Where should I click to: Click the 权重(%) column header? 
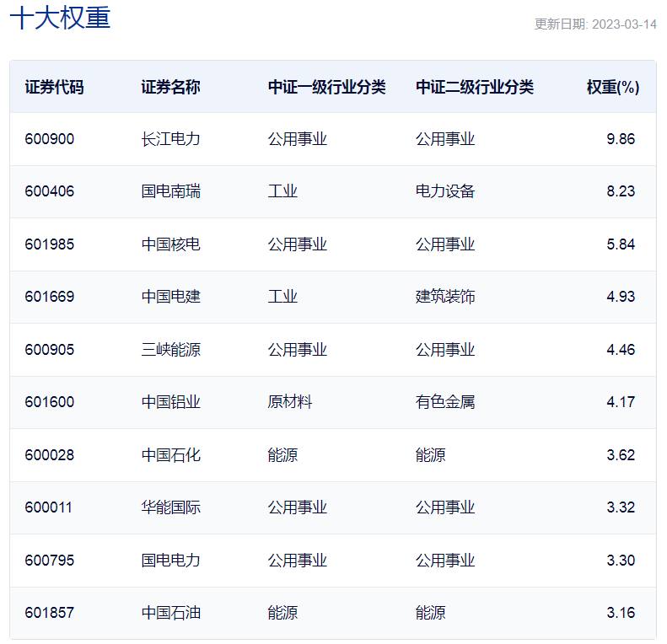(x=613, y=87)
